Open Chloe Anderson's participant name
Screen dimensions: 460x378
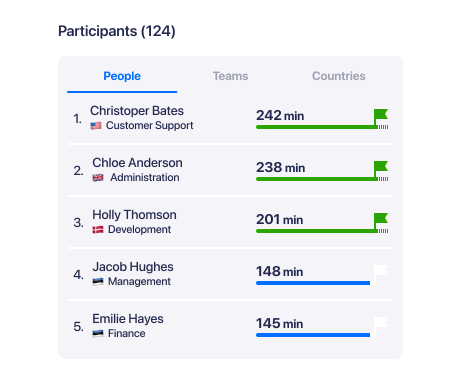(137, 163)
